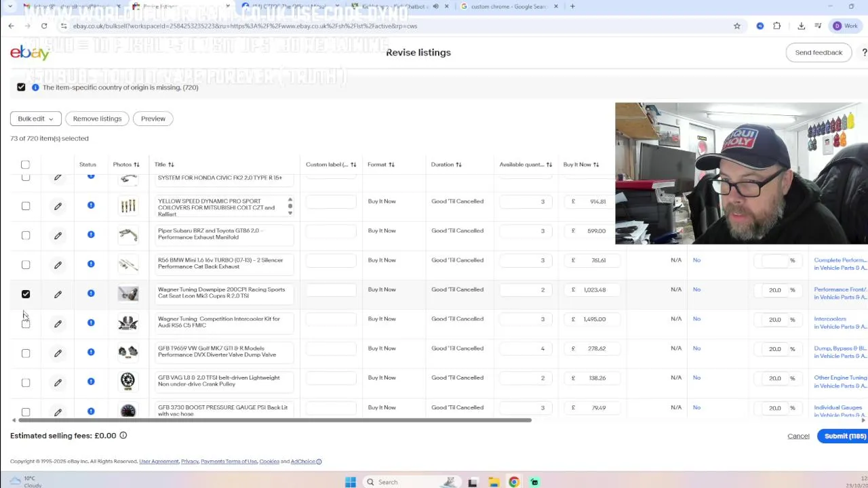Show status info for Wagner Intercooler listing
This screenshot has width=868, height=488.
pyautogui.click(x=91, y=323)
